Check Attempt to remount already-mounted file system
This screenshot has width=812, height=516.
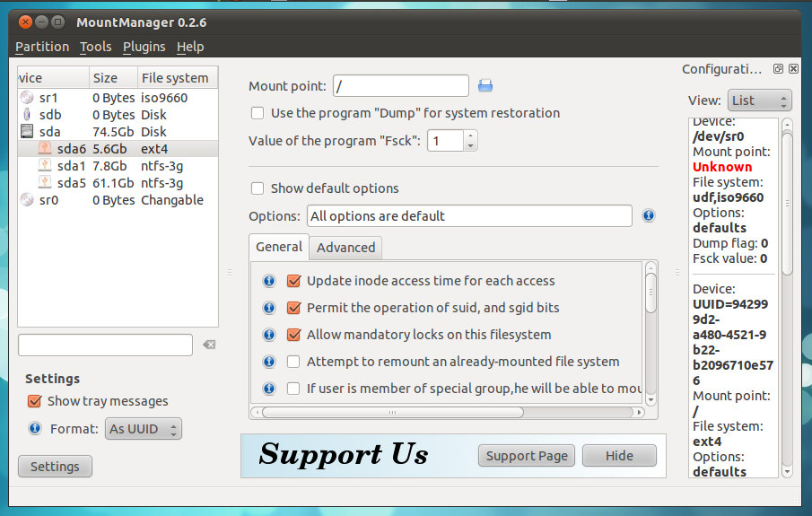(293, 362)
